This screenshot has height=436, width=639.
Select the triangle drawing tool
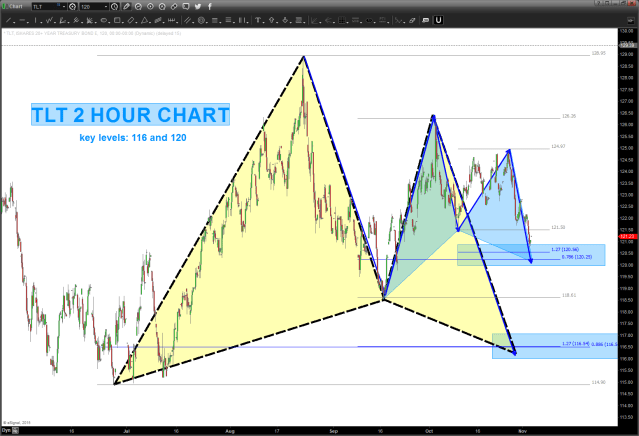(x=144, y=20)
